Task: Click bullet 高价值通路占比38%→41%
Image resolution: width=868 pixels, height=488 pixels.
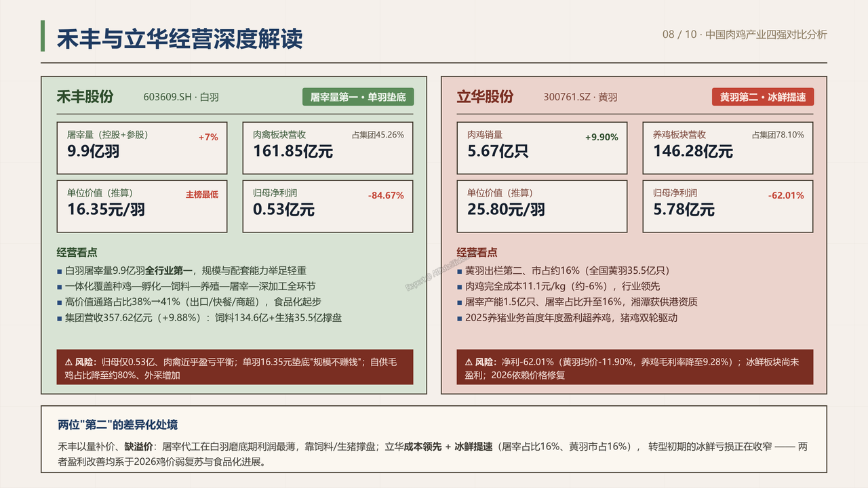Action: [x=189, y=302]
